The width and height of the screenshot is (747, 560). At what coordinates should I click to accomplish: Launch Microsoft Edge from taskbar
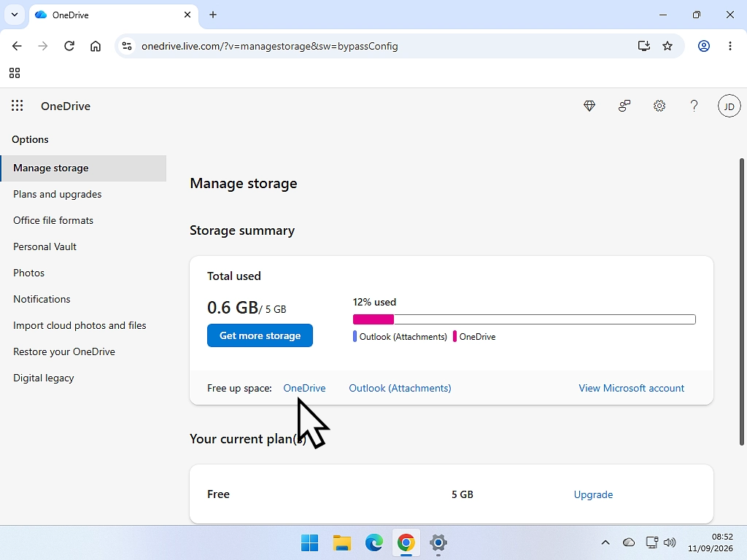(x=374, y=542)
